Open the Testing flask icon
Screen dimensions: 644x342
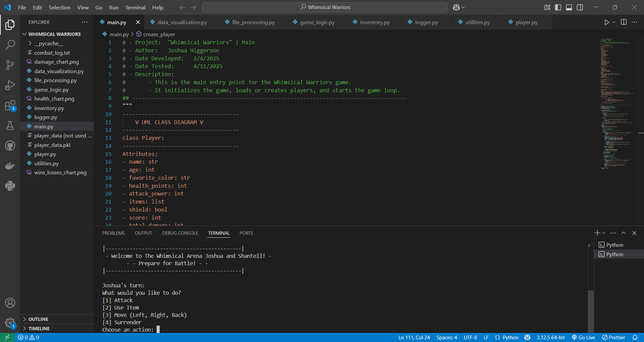point(10,126)
